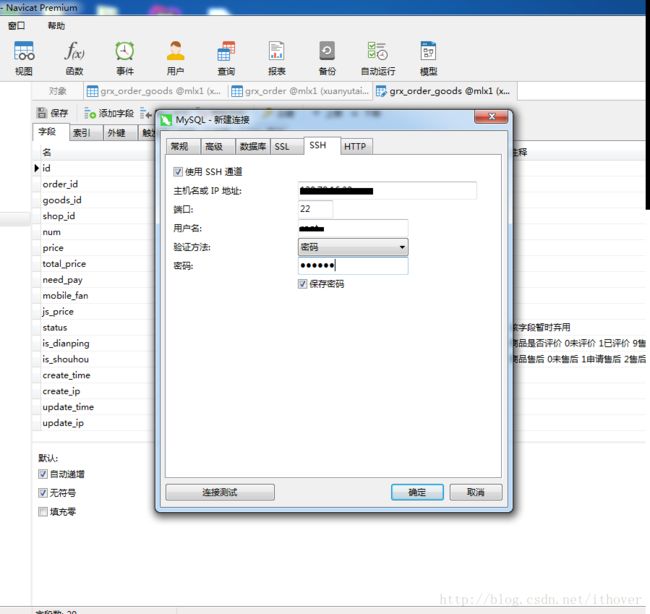This screenshot has height=614, width=650.
Task: Close the MySQL new connection dialog
Action: point(491,116)
